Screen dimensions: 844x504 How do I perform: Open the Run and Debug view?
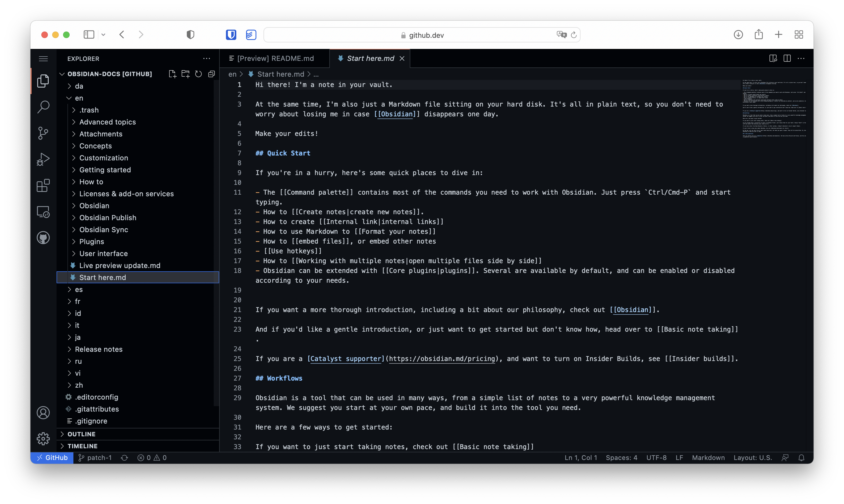(43, 159)
